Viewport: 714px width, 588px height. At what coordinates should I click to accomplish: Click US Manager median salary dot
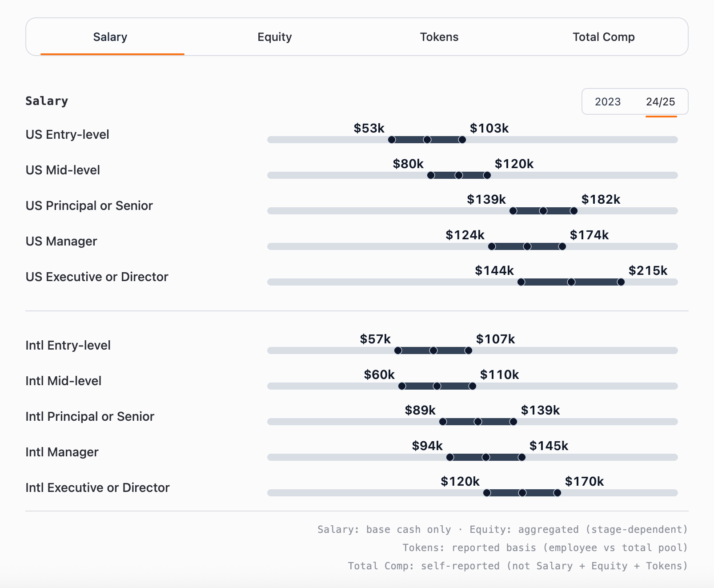(527, 246)
